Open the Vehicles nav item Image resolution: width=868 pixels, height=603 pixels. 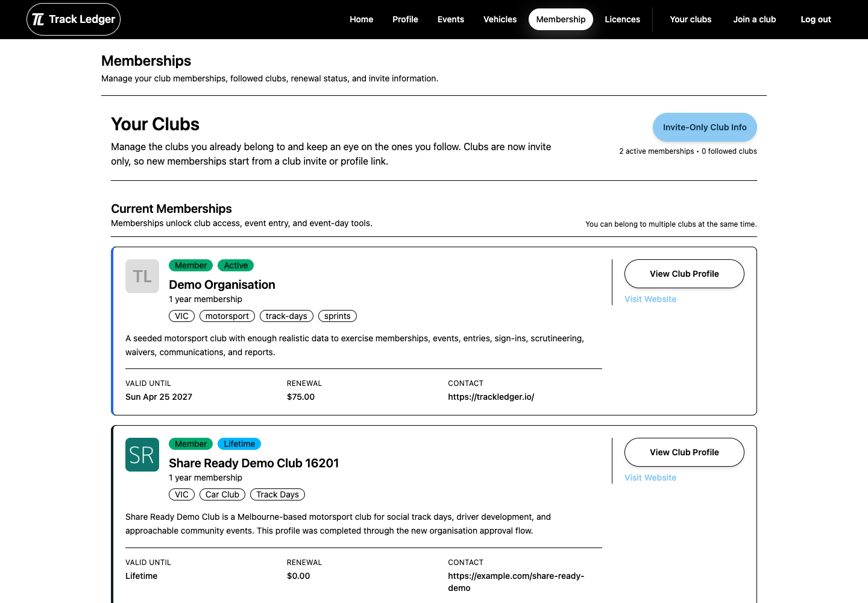pyautogui.click(x=500, y=19)
